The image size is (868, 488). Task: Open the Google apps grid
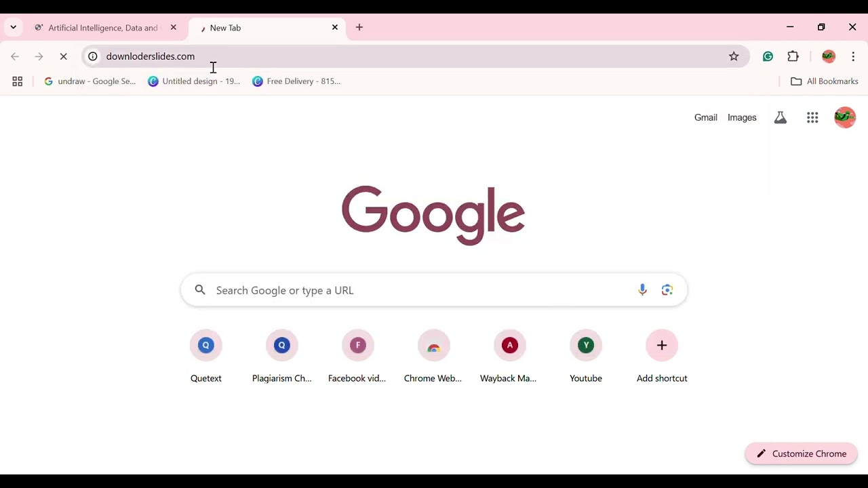click(812, 118)
